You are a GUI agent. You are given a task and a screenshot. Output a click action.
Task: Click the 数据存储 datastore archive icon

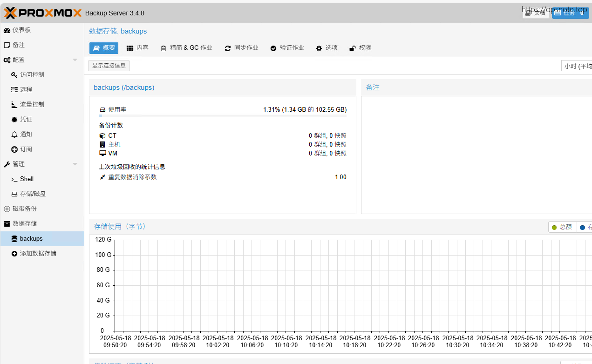click(x=7, y=224)
